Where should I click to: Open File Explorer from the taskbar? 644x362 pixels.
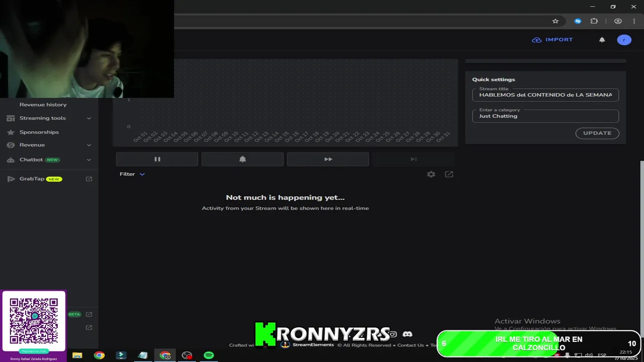77,355
